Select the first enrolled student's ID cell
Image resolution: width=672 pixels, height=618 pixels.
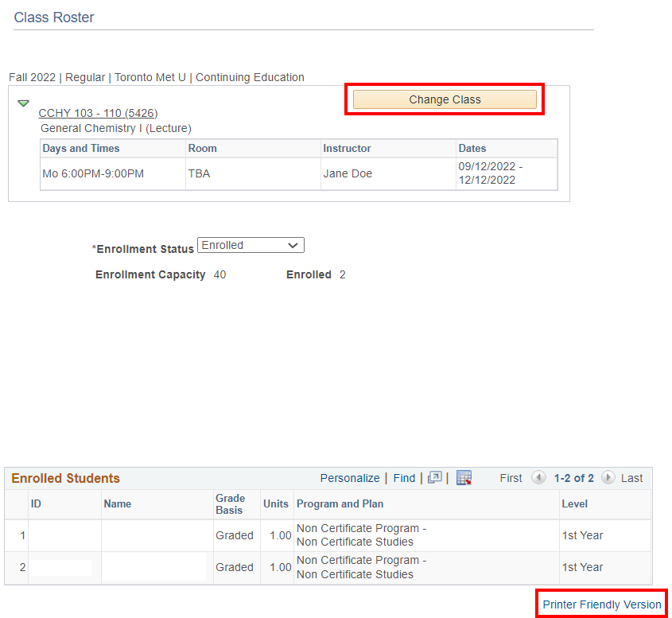[64, 535]
